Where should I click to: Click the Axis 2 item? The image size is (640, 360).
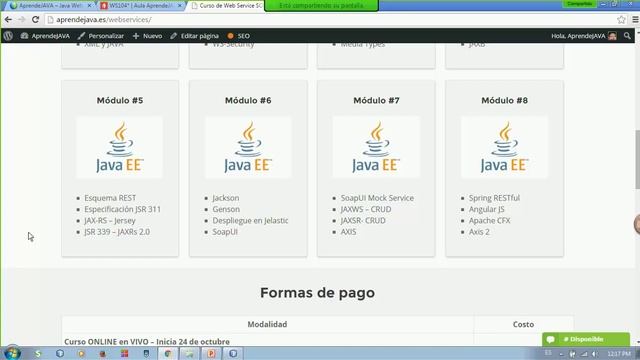point(479,232)
